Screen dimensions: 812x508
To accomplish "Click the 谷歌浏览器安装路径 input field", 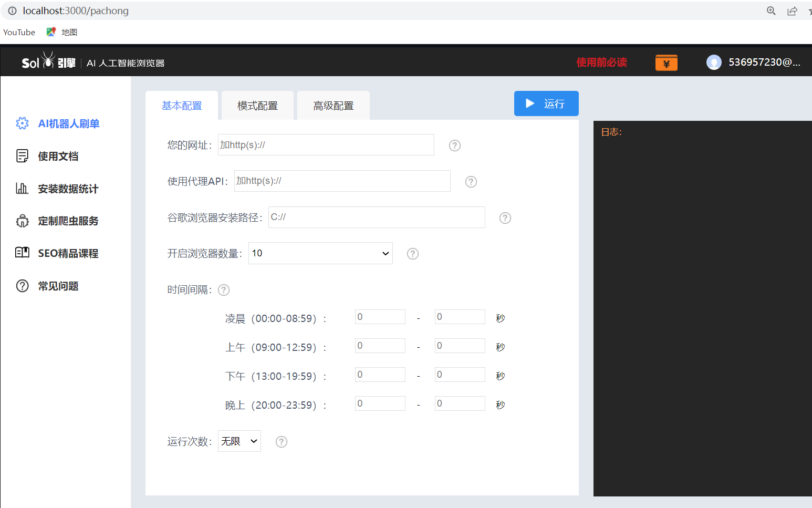I will [x=377, y=217].
